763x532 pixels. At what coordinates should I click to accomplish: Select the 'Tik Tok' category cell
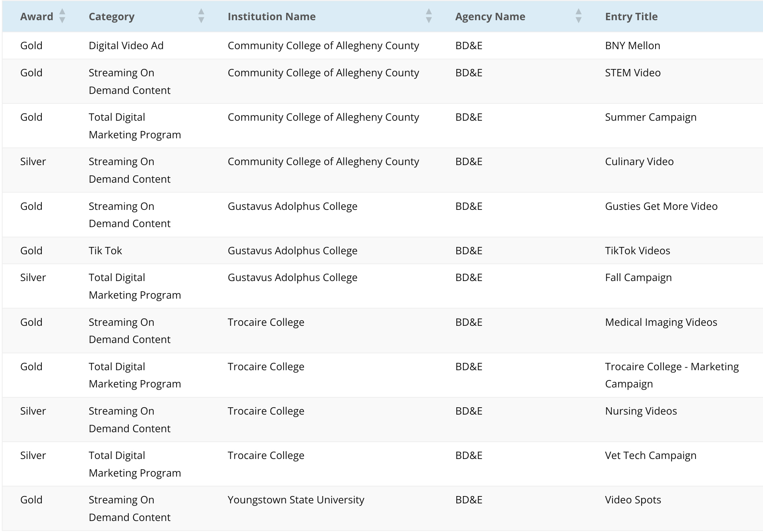click(105, 251)
